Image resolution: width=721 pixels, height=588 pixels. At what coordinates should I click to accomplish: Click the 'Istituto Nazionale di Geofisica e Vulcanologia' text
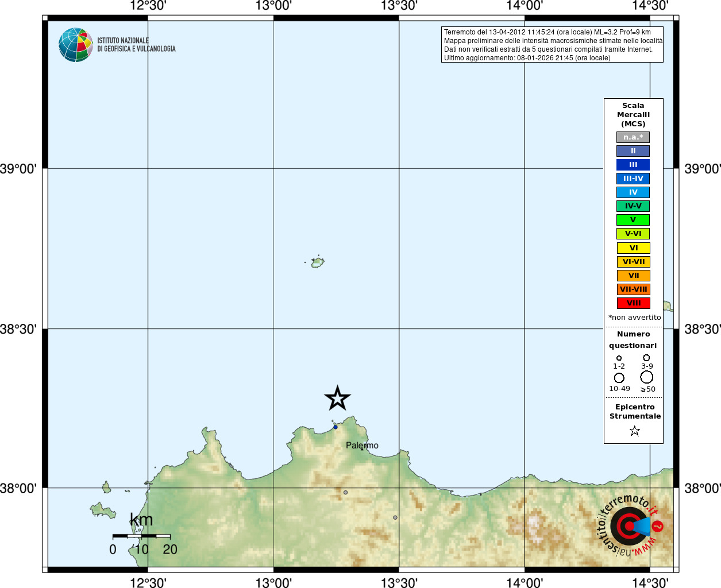(136, 45)
